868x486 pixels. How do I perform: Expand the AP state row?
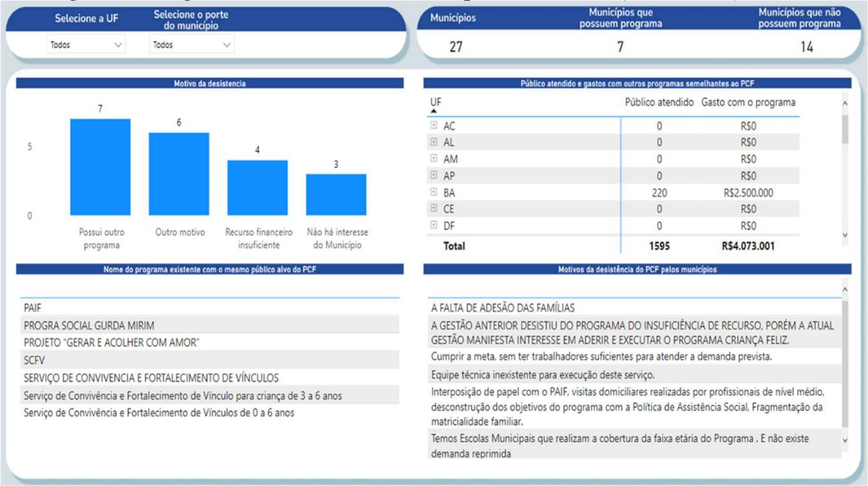pos(434,176)
